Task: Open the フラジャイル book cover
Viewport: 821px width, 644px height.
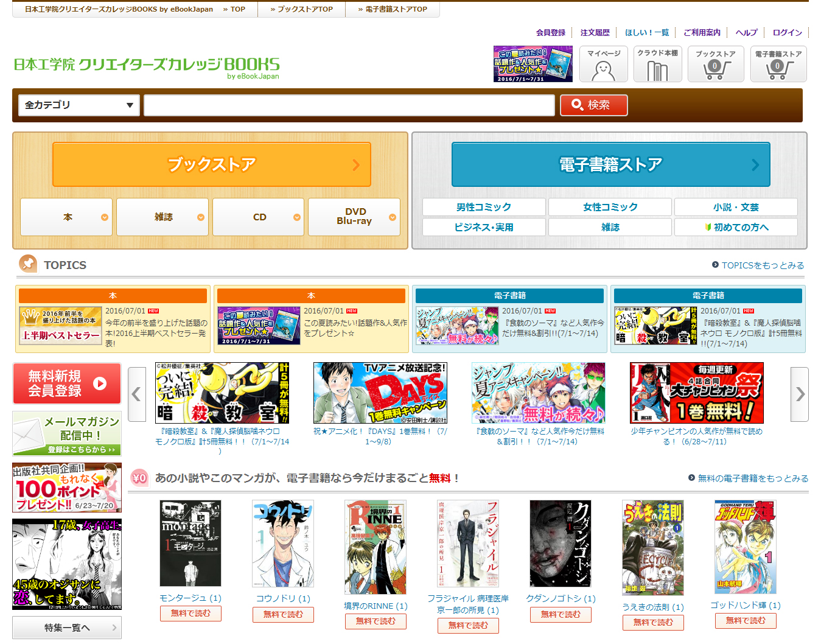Action: 468,544
